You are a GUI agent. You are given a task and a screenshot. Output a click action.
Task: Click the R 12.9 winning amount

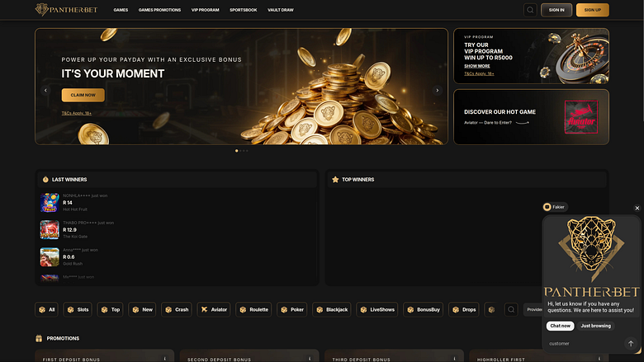pyautogui.click(x=70, y=230)
